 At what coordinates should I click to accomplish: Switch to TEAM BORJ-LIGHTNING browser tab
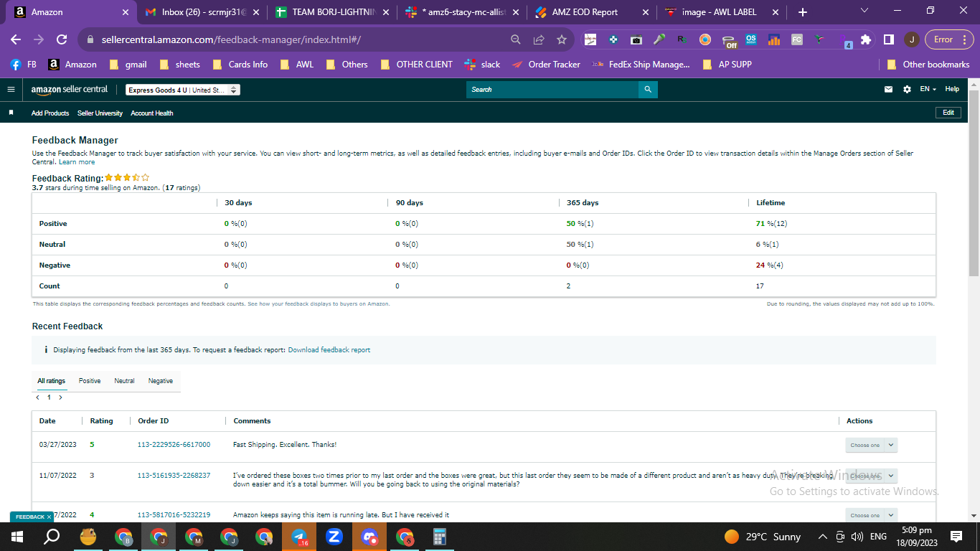point(331,12)
